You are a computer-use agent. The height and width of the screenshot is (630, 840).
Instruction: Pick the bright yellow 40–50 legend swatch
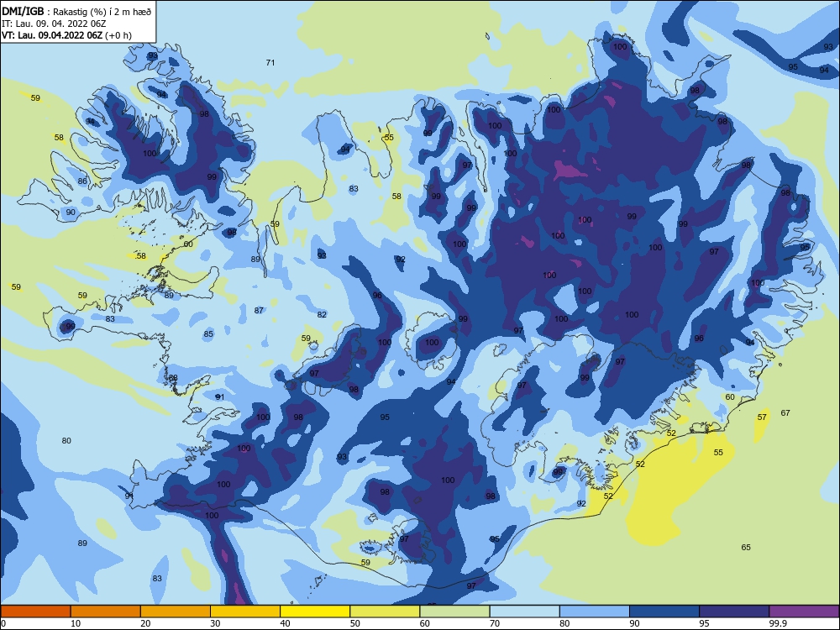point(315,612)
